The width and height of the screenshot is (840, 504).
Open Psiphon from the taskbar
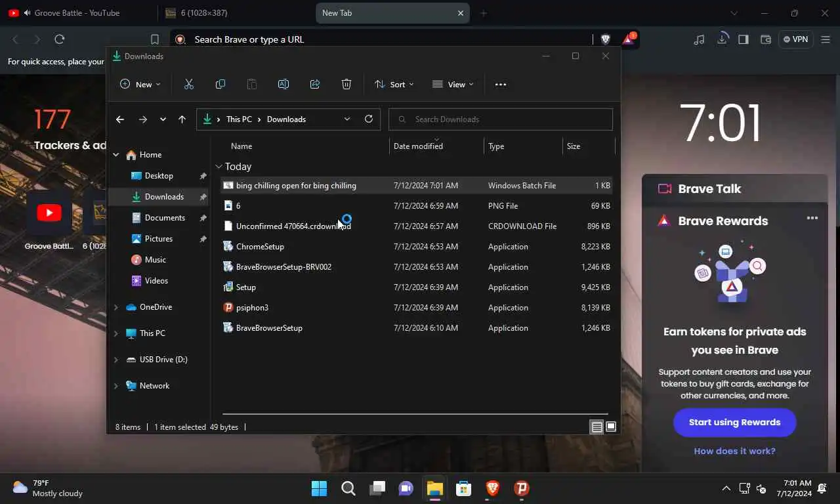(522, 488)
